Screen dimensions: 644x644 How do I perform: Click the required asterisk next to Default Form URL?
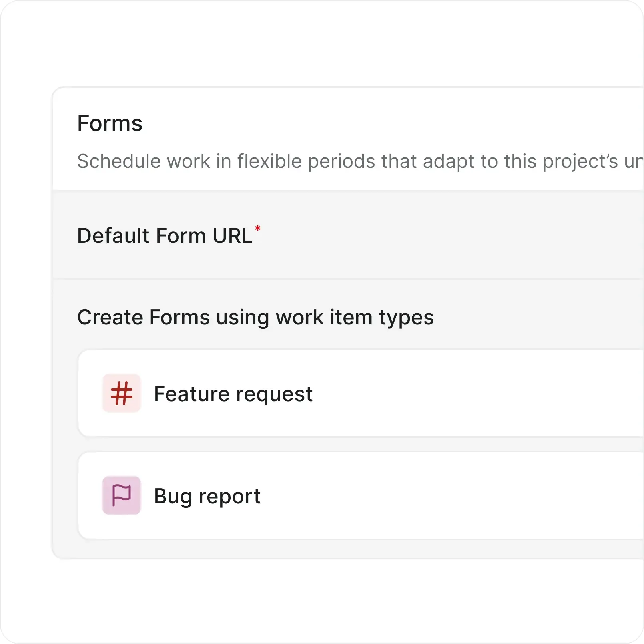click(x=258, y=229)
